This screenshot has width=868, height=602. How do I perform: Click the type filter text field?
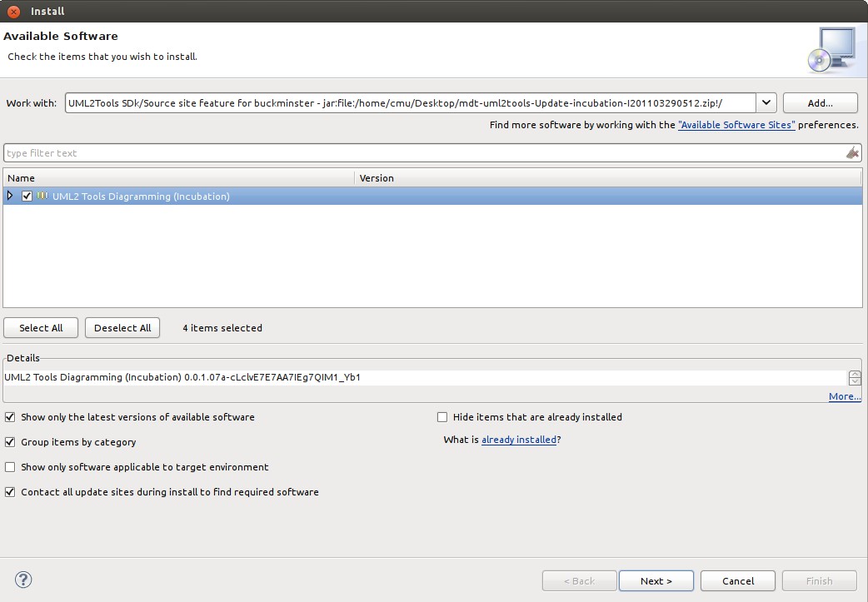pos(423,153)
